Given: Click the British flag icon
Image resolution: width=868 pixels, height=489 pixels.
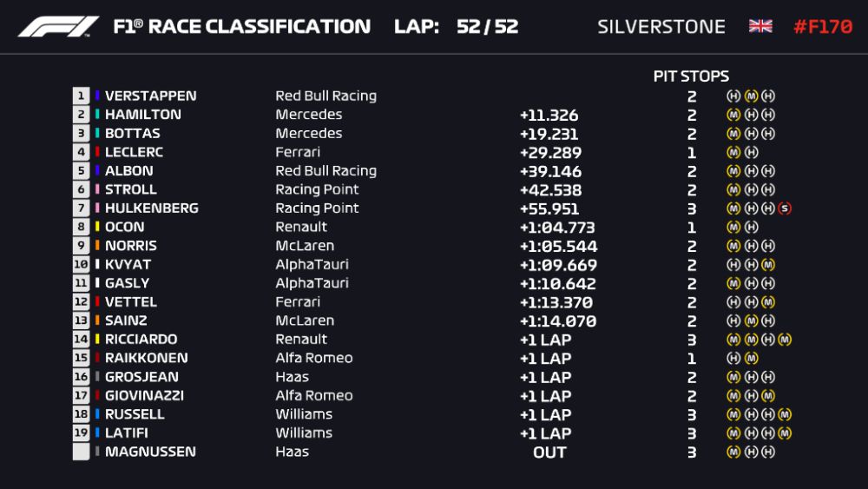Looking at the screenshot, I should 760,26.
